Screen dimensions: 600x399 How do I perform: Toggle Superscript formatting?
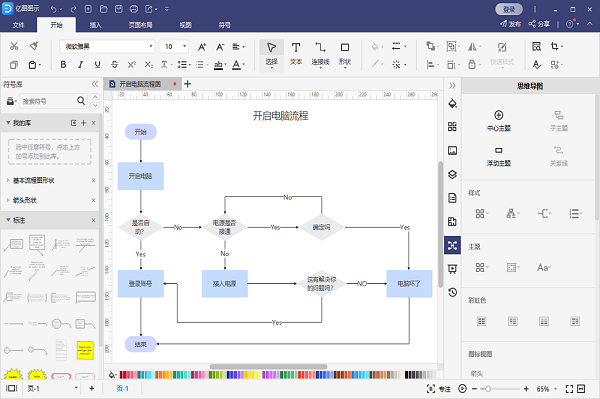point(131,65)
